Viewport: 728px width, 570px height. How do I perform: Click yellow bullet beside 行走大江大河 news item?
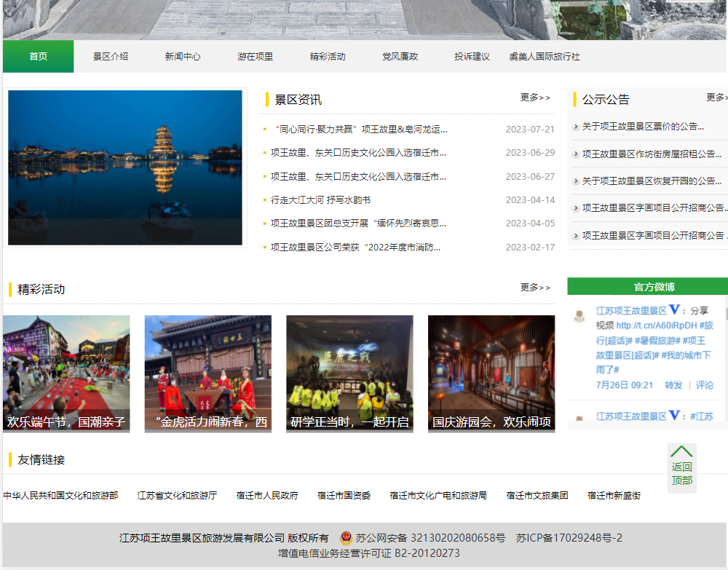(265, 200)
